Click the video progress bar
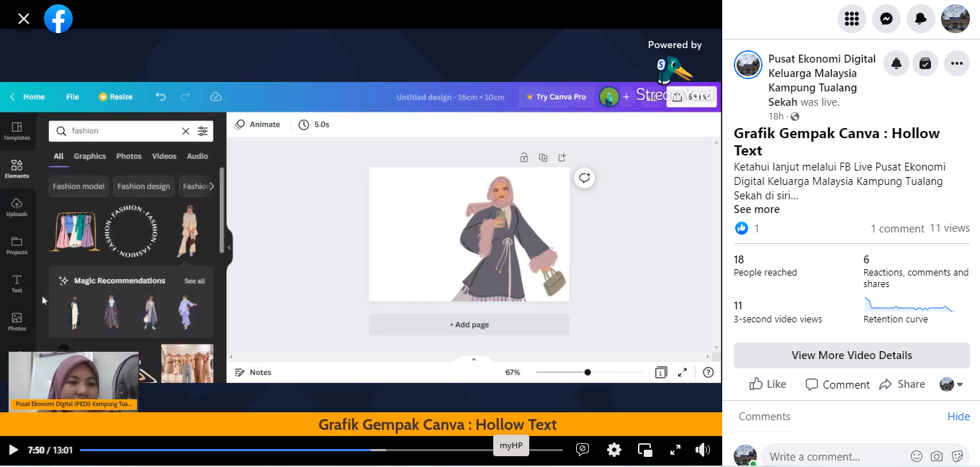Image resolution: width=980 pixels, height=467 pixels. pyautogui.click(x=321, y=450)
